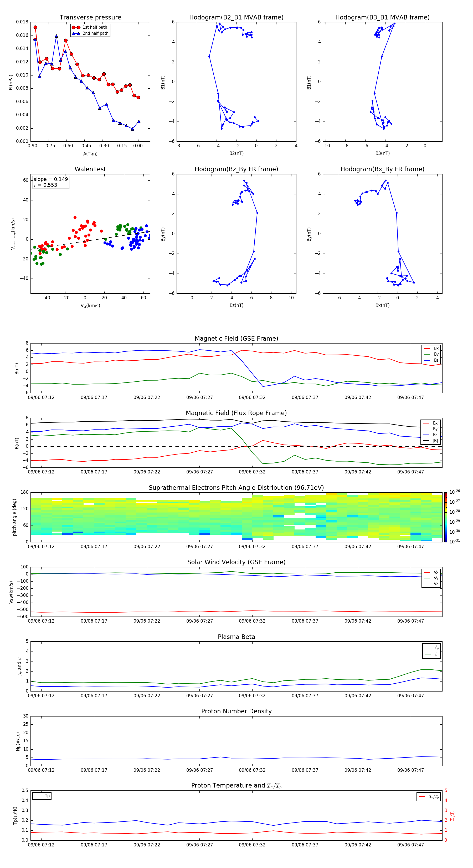
Task: Click the "Magnetic Field (Flux Rope Frame)" title
Action: (236, 413)
